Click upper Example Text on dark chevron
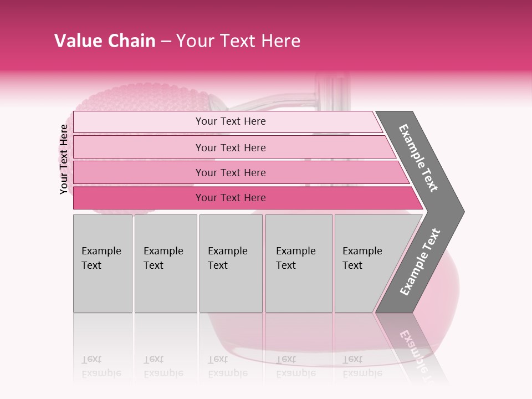This screenshot has height=399, width=532. pyautogui.click(x=419, y=158)
